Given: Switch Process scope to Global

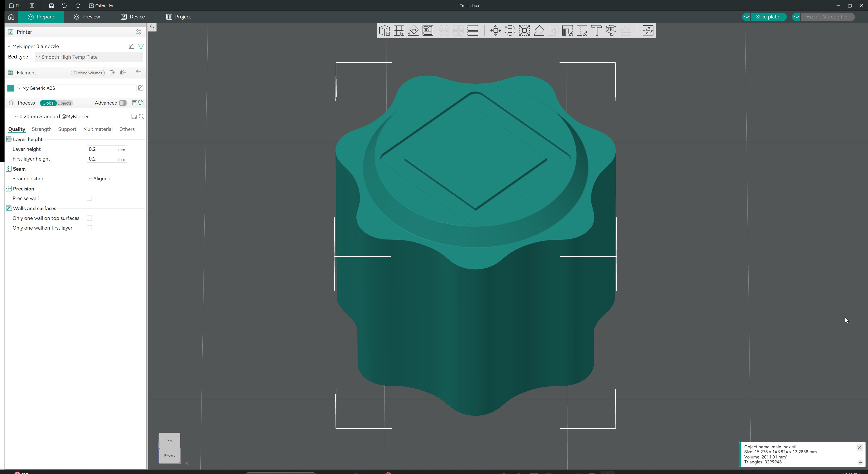Looking at the screenshot, I should click(x=48, y=103).
